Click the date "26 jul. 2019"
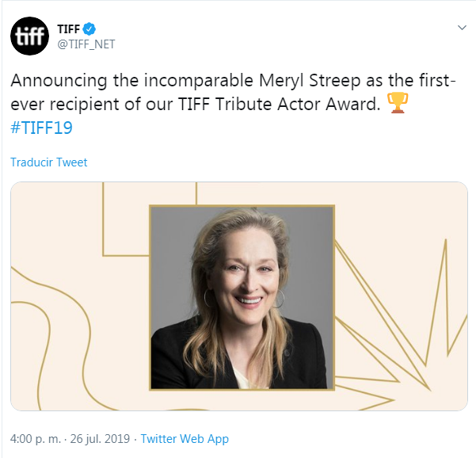This screenshot has width=476, height=458. (x=101, y=439)
